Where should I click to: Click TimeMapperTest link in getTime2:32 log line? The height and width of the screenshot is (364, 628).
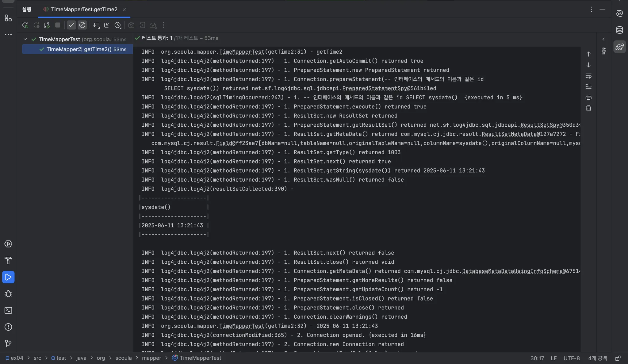click(242, 326)
